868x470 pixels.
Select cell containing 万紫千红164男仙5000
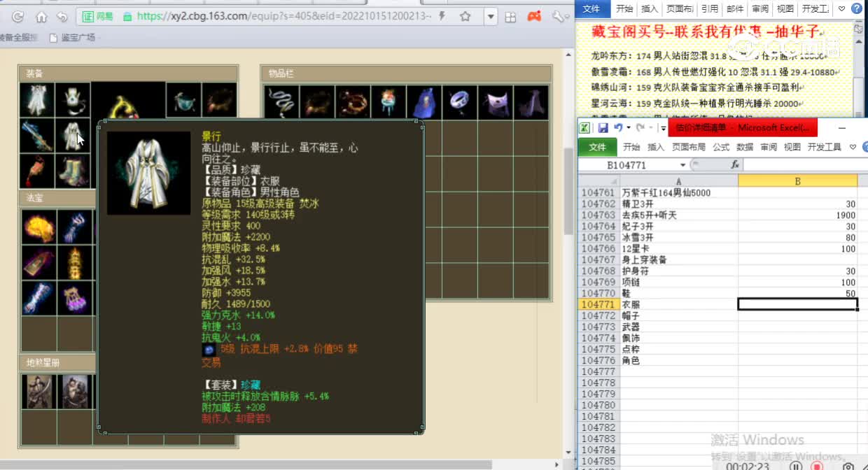tap(679, 192)
